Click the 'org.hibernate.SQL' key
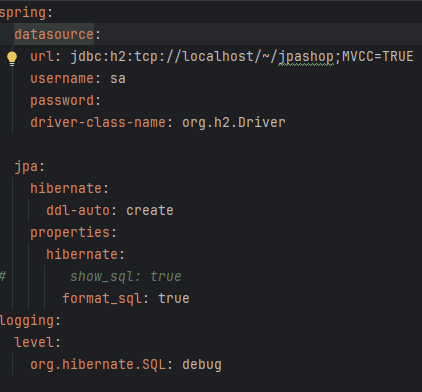The height and width of the screenshot is (392, 422). (x=98, y=364)
